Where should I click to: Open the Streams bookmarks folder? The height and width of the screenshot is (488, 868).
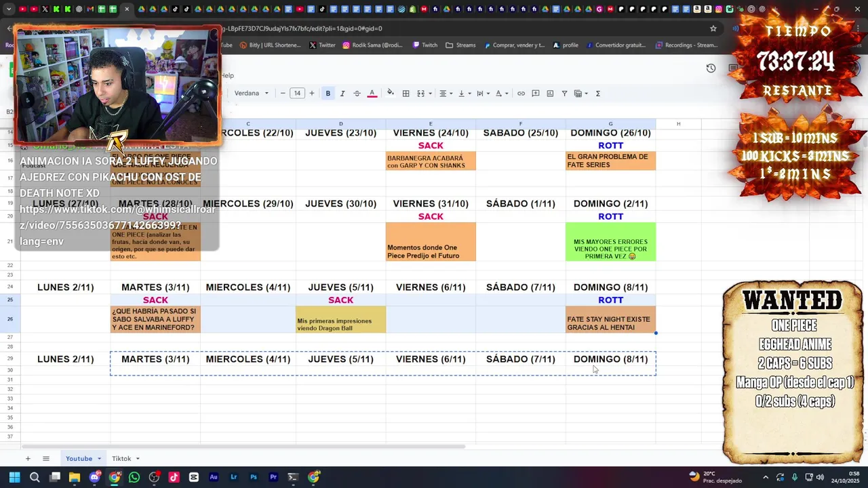click(460, 45)
